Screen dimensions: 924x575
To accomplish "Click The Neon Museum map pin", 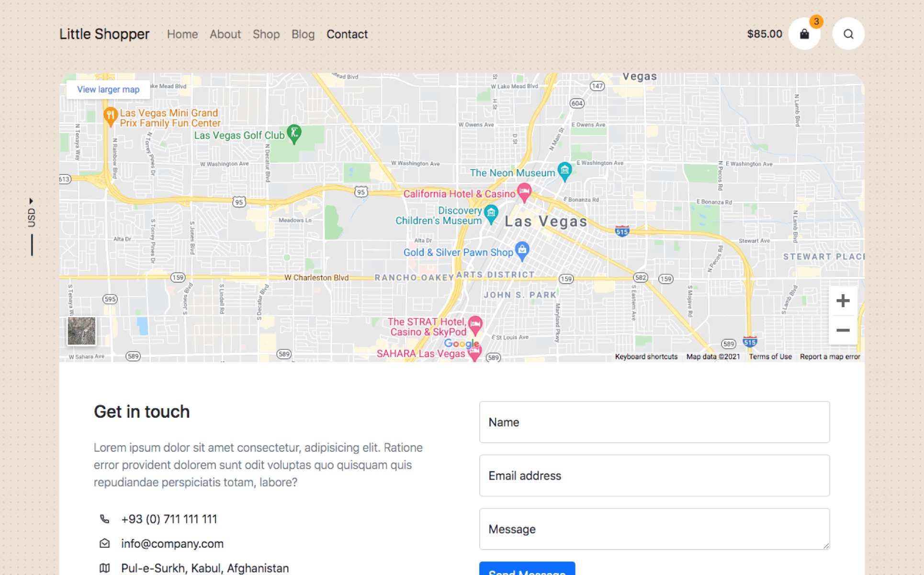I will click(x=564, y=170).
